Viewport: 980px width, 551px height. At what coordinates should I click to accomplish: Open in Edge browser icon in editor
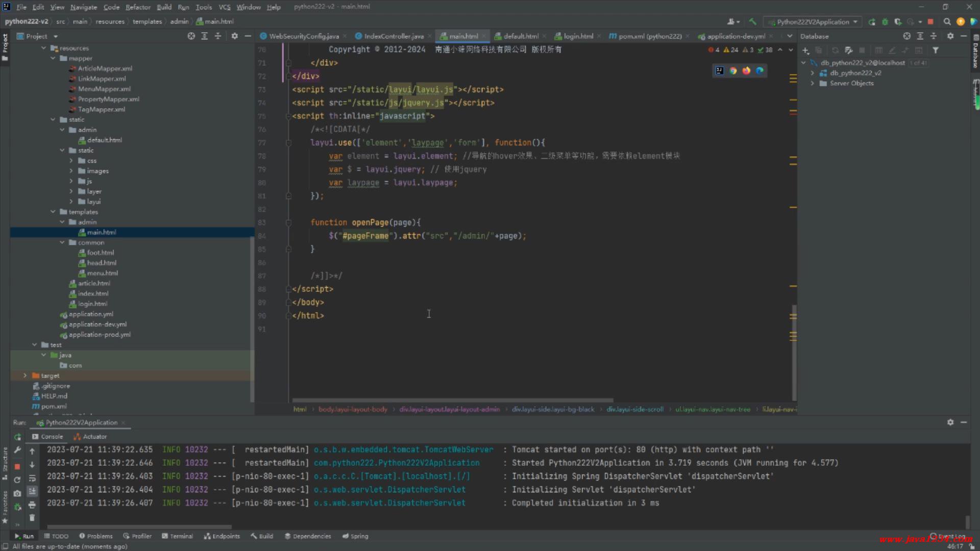(759, 71)
